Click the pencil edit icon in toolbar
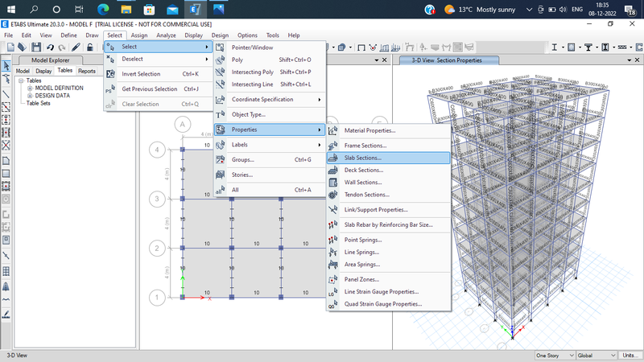The image size is (644, 362). click(x=76, y=47)
